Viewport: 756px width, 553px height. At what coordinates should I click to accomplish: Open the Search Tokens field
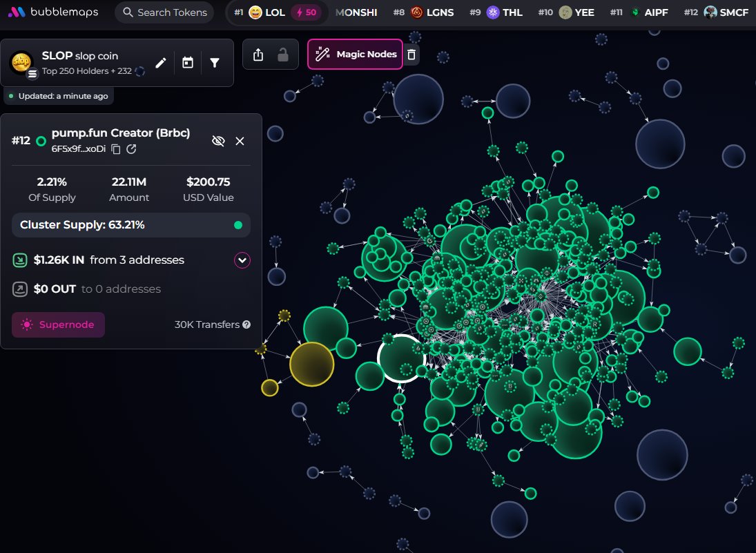[164, 12]
